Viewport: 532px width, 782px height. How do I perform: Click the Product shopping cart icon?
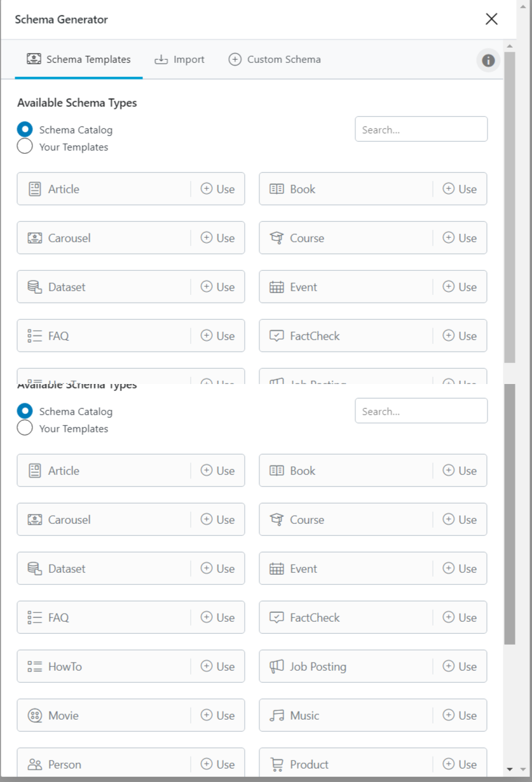click(x=276, y=764)
